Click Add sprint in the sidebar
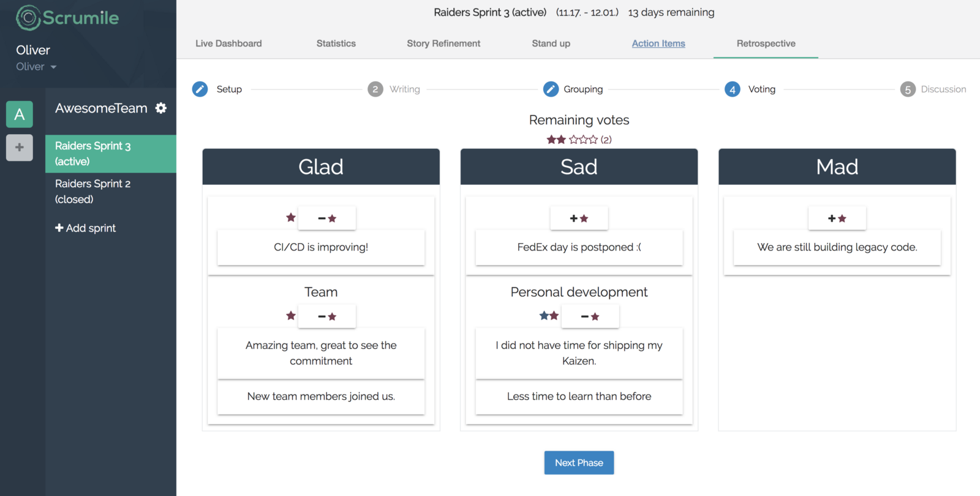The width and height of the screenshot is (980, 496). pos(86,228)
